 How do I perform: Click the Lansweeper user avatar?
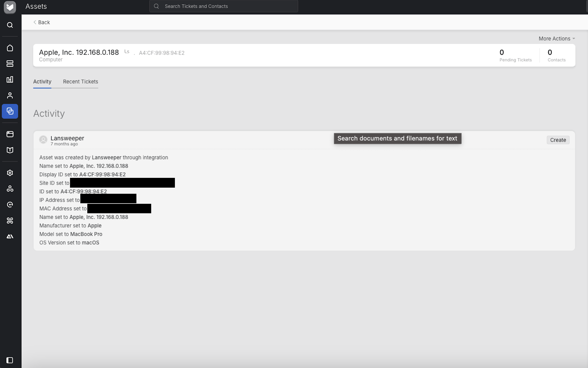coord(43,140)
